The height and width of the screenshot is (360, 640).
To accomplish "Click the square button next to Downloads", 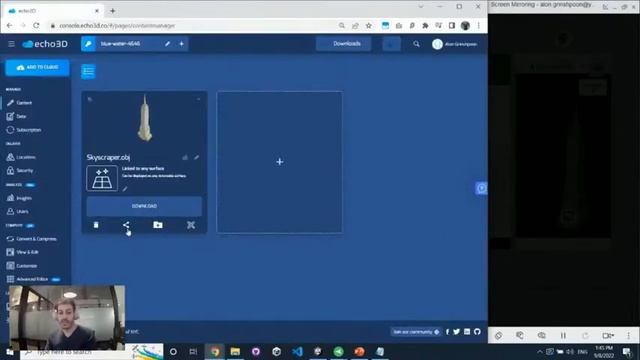I will [x=391, y=44].
